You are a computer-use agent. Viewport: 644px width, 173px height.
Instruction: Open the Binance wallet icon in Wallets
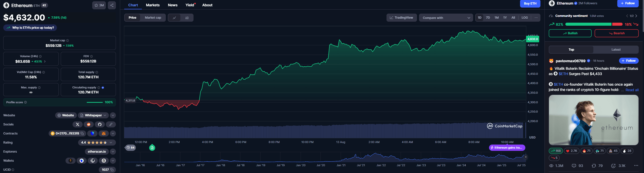coord(71,161)
